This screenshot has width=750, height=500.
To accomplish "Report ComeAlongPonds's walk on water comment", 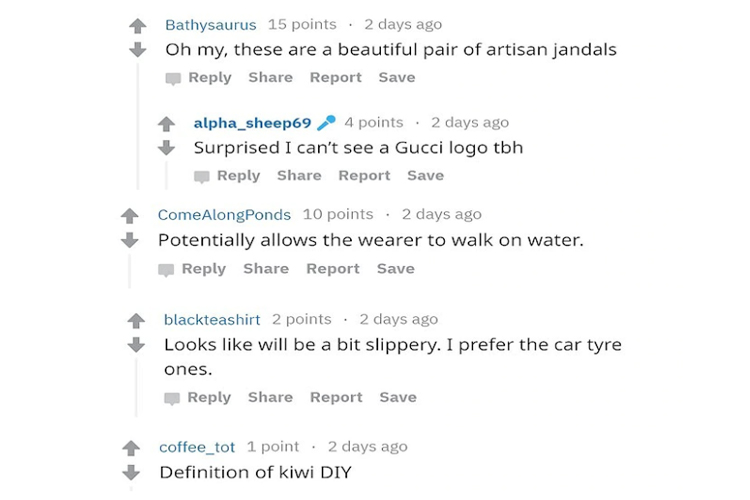I will [332, 268].
